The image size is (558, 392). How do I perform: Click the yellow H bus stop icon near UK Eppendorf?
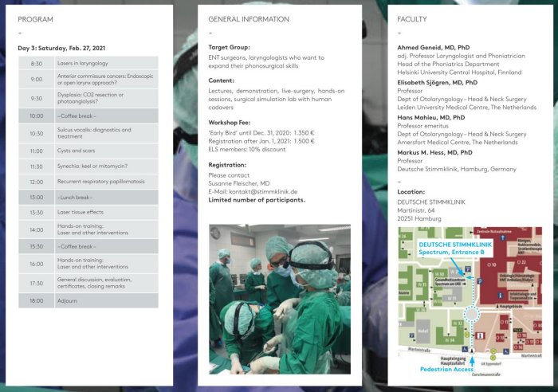(x=493, y=350)
